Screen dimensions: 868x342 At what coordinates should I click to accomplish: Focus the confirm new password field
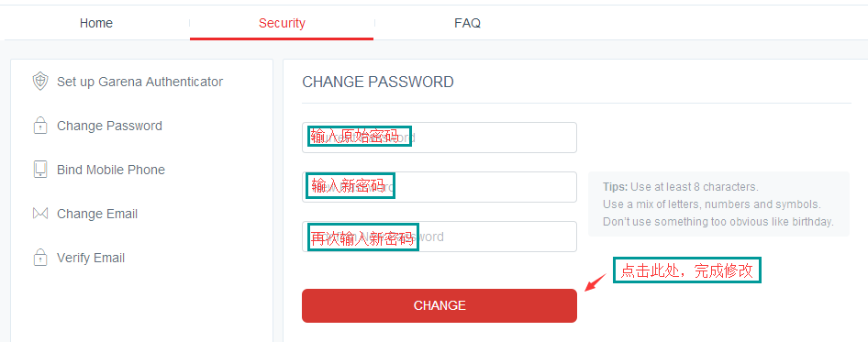click(440, 237)
